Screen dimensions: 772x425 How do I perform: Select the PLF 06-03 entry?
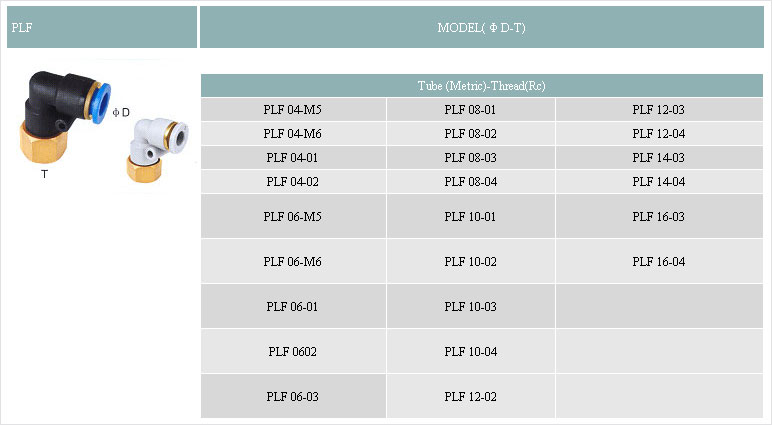[x=293, y=396]
